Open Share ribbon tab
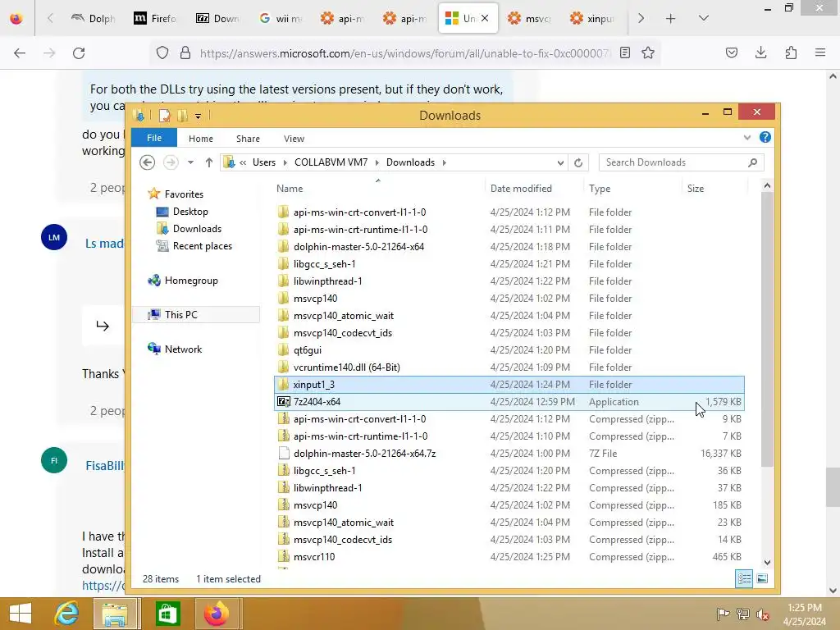This screenshot has width=840, height=630. pyautogui.click(x=248, y=138)
